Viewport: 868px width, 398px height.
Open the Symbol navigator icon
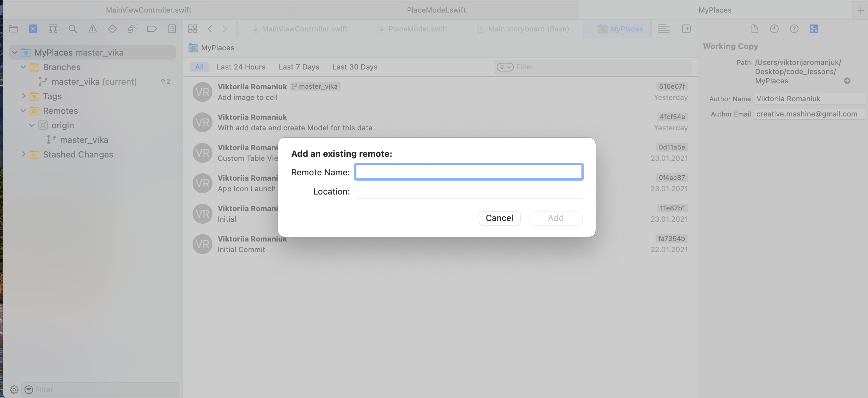pos(53,29)
